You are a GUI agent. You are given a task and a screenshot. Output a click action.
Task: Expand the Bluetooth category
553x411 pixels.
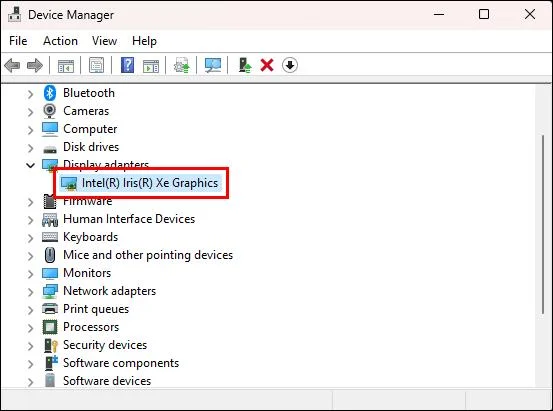tap(31, 94)
